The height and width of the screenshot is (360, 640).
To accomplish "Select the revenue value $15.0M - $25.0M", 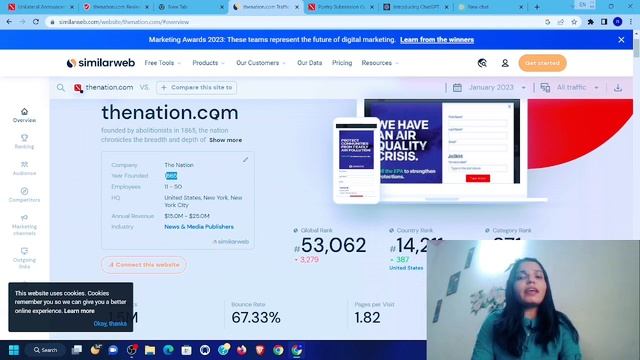I will click(x=187, y=216).
